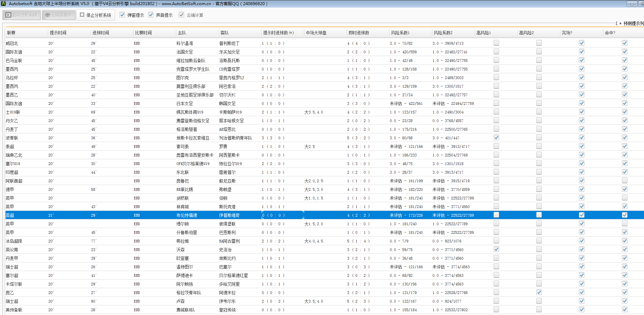The height and width of the screenshot is (315, 644).
Task: Check 命中? for the 阿联酋超 row
Action: point(624,181)
